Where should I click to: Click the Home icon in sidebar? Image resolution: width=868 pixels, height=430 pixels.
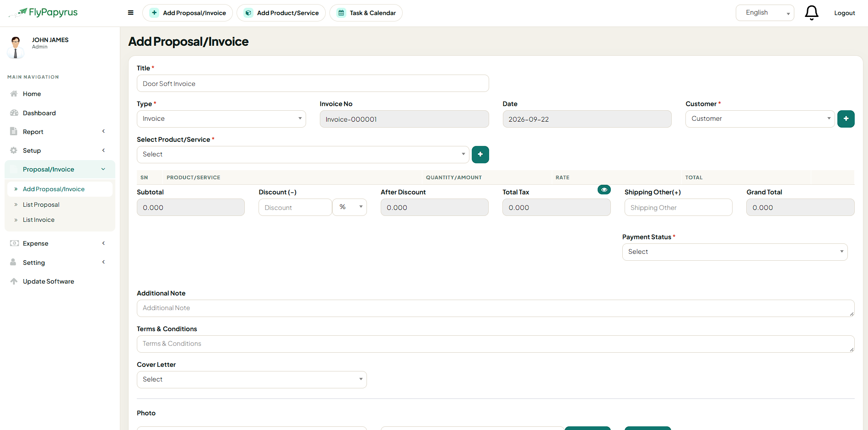point(14,94)
